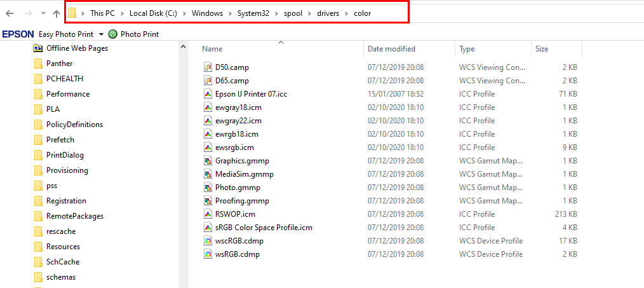Select the Epson IJ Printer 07.icc file
644x288 pixels.
(x=251, y=94)
